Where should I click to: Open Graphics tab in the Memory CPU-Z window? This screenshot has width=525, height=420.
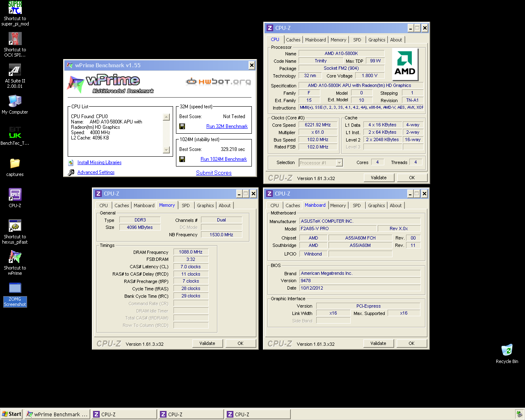coord(205,205)
